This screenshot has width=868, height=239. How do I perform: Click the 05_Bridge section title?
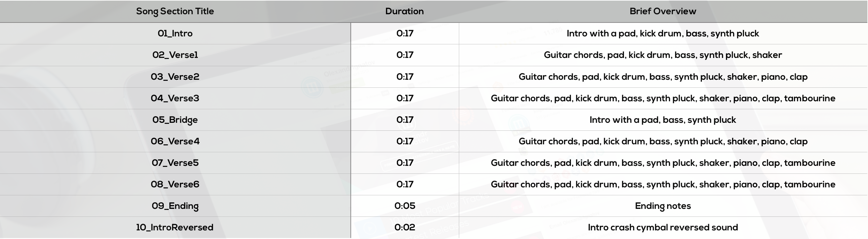tap(175, 120)
